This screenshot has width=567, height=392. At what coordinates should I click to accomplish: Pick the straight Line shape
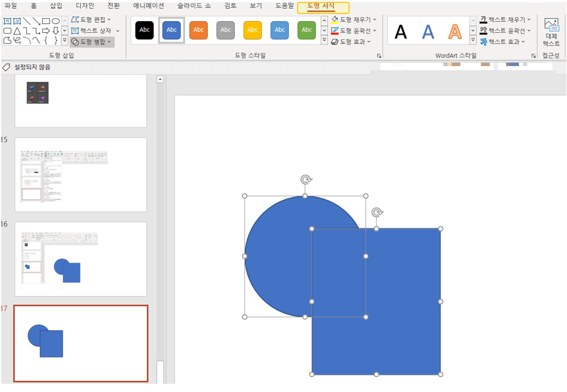pyautogui.click(x=27, y=21)
